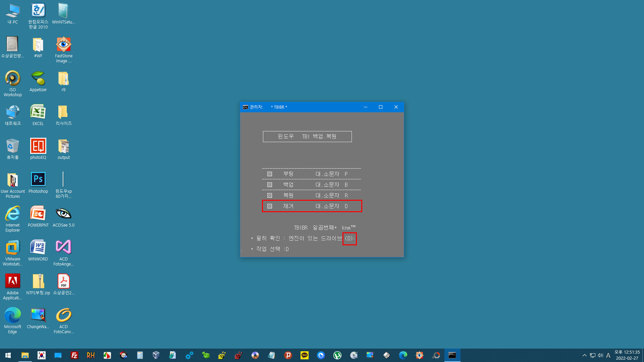Select the ACD FotoAngelo desktop icon
This screenshot has width=644, height=362.
[63, 253]
